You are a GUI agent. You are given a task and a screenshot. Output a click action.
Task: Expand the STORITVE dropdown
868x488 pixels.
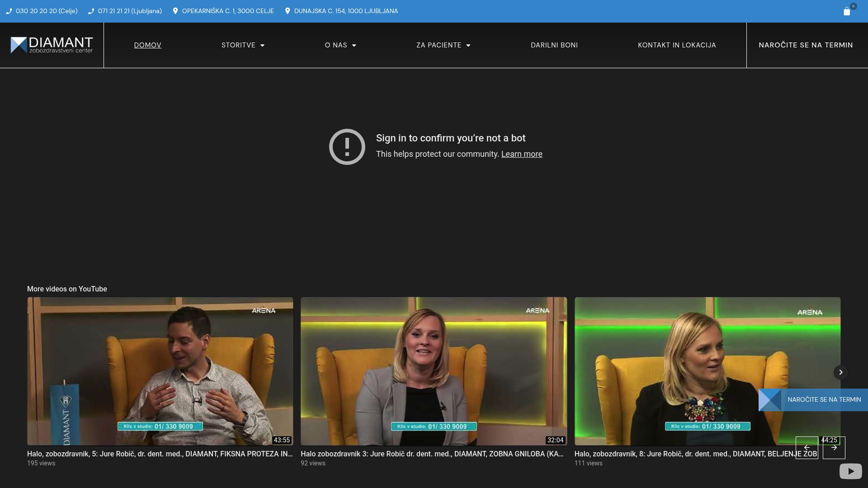[x=243, y=45]
